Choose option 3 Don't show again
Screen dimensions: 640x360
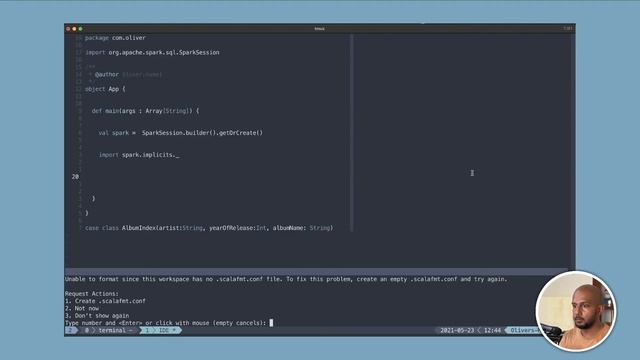[97, 316]
